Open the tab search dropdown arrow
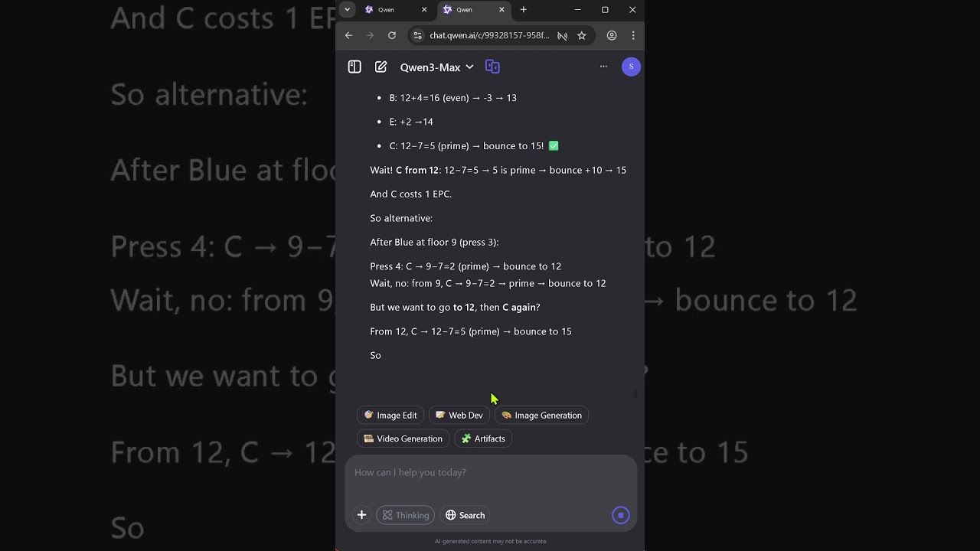 348,10
